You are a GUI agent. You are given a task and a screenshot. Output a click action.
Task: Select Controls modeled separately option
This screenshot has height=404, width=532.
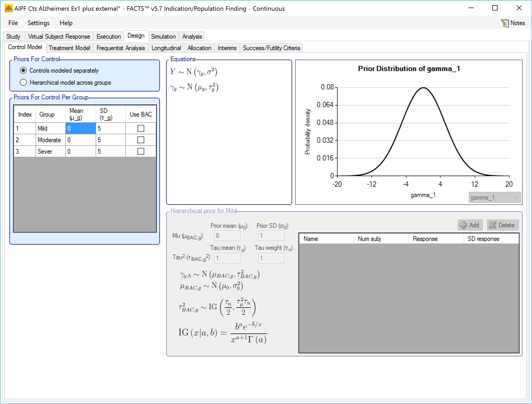tap(23, 71)
